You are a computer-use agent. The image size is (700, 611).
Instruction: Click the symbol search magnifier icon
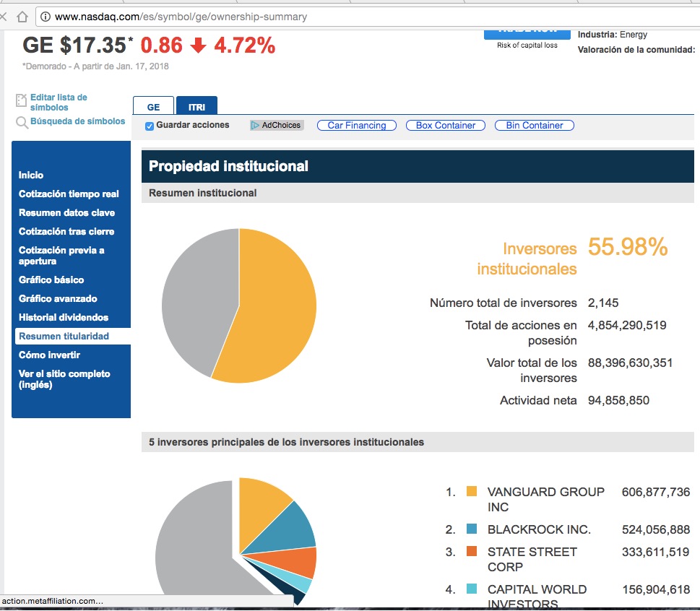coord(22,122)
